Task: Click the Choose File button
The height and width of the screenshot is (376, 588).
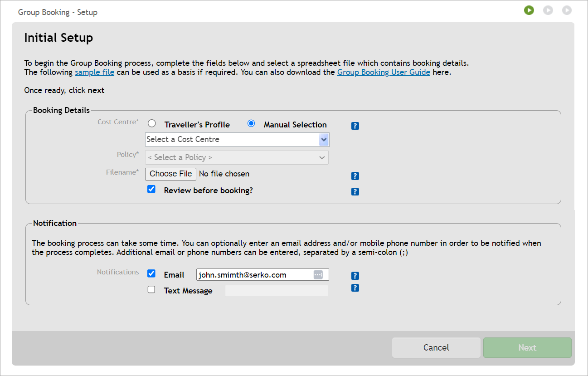Action: click(x=170, y=174)
